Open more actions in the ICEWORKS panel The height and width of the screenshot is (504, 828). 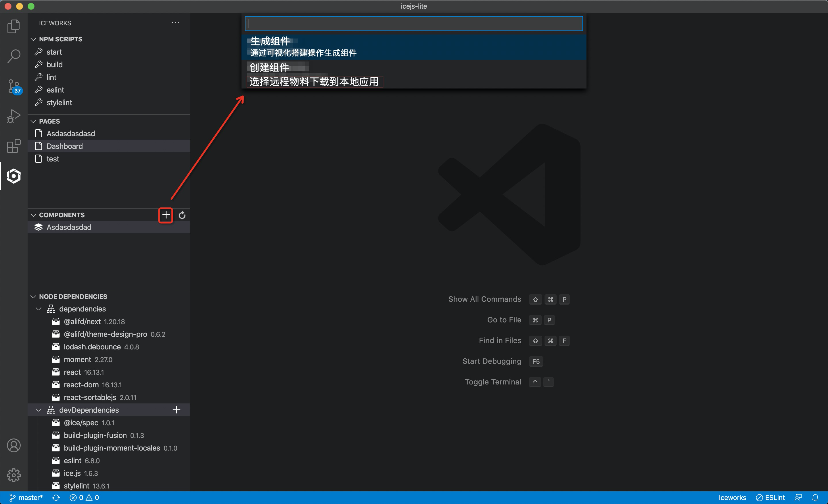click(175, 22)
